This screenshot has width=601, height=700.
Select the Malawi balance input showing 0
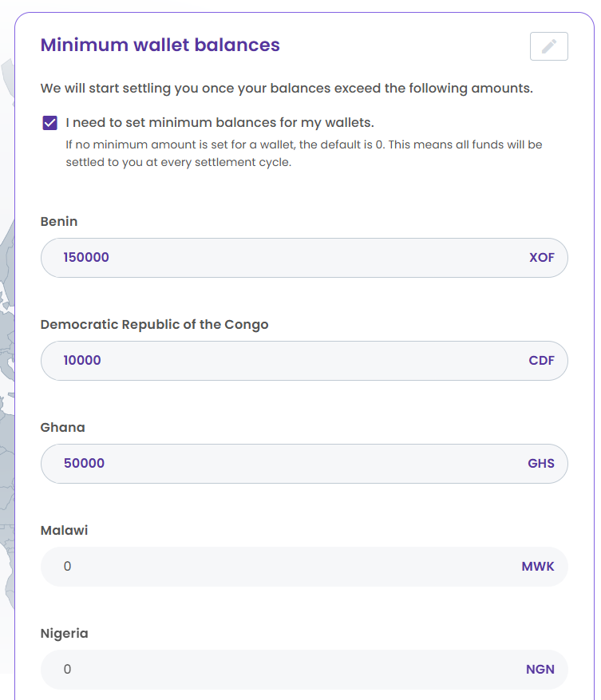click(304, 567)
